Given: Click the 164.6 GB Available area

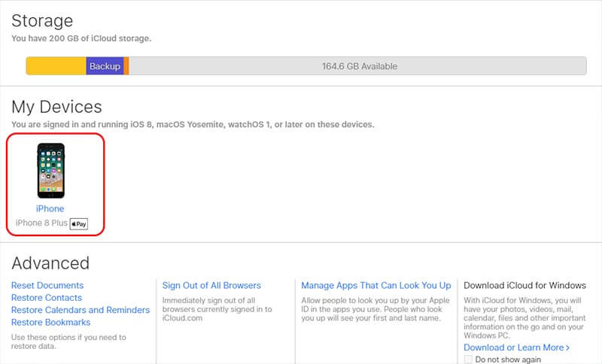Looking at the screenshot, I should [358, 66].
